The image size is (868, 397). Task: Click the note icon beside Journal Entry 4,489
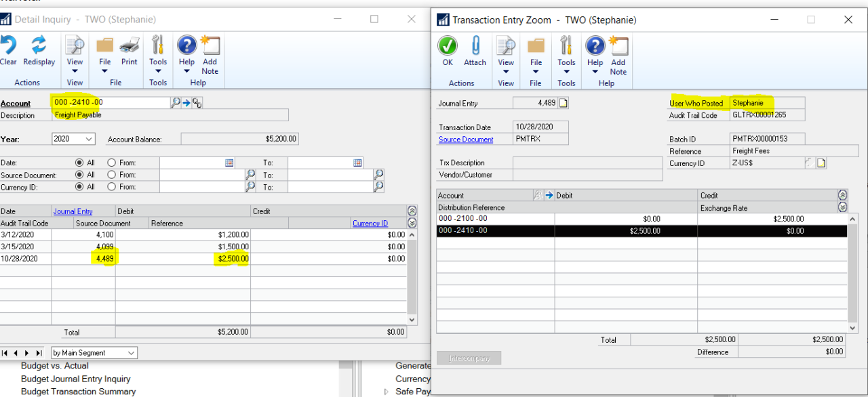[x=563, y=103]
